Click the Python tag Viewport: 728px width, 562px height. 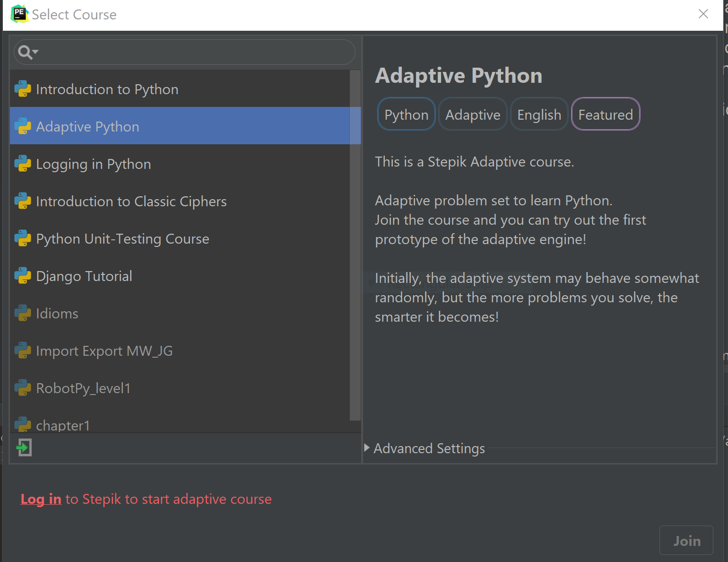coord(407,114)
